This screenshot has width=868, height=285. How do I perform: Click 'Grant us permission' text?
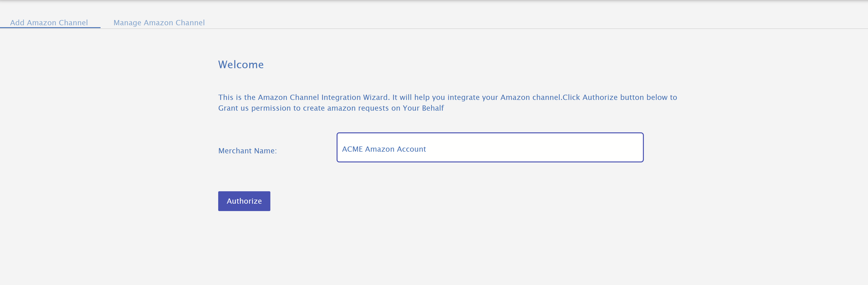click(254, 108)
